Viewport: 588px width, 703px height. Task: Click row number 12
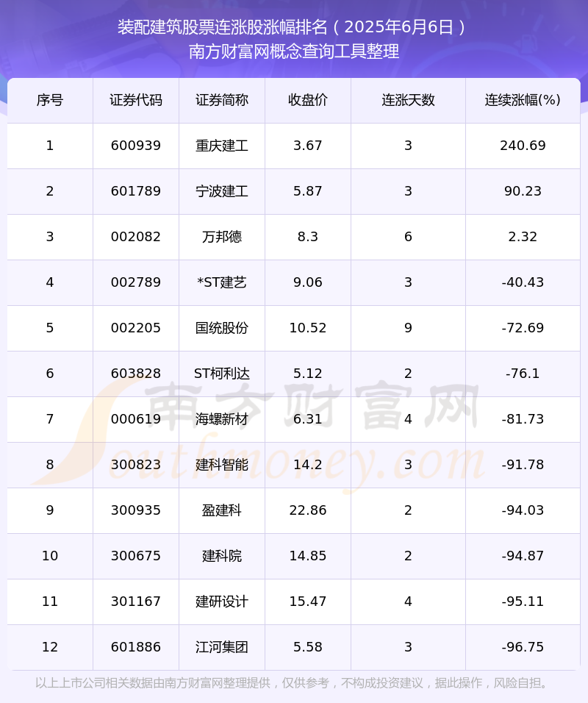point(50,647)
